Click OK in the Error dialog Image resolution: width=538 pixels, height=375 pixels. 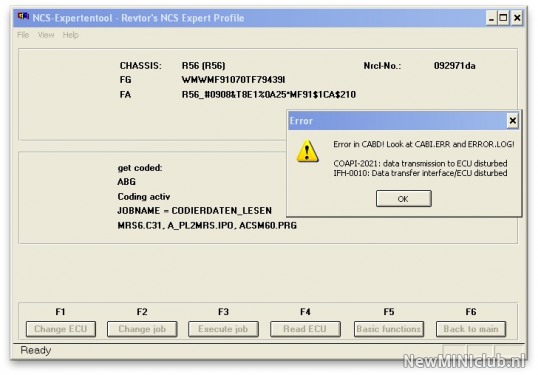tap(404, 199)
